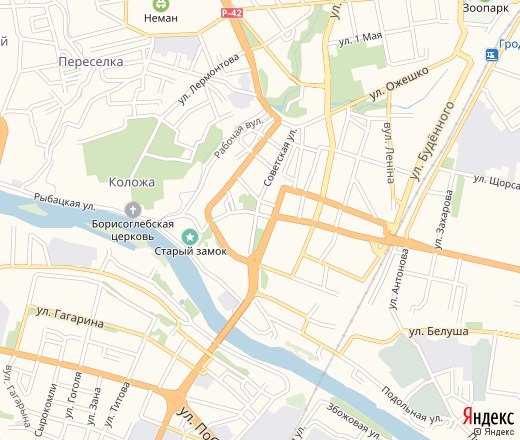Click the Подольная ул. street label
This screenshot has height=440, width=520.
pos(412,405)
